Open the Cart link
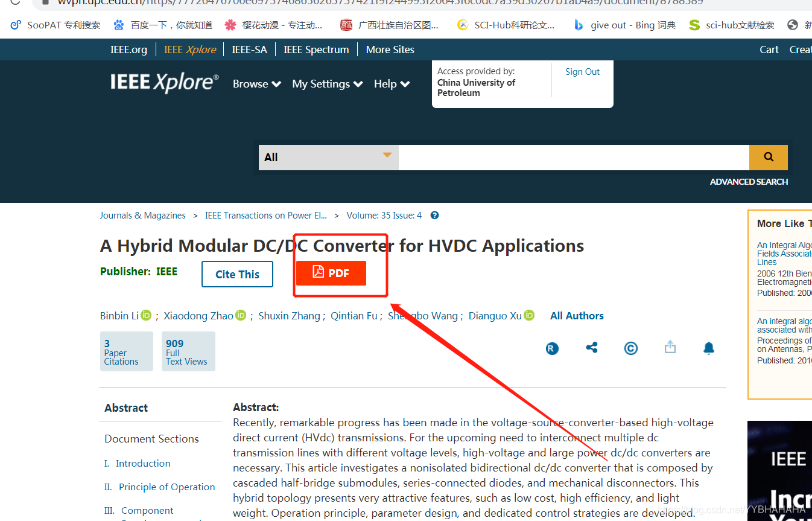This screenshot has width=812, height=521. pos(769,50)
